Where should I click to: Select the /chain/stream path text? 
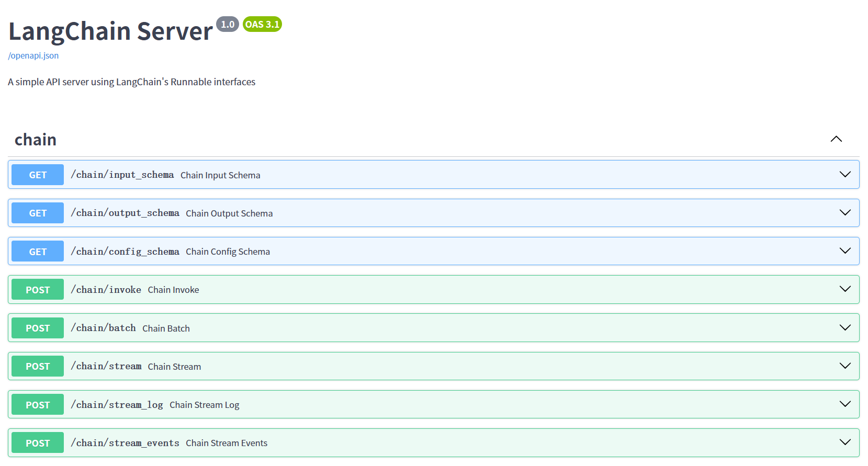coord(106,366)
